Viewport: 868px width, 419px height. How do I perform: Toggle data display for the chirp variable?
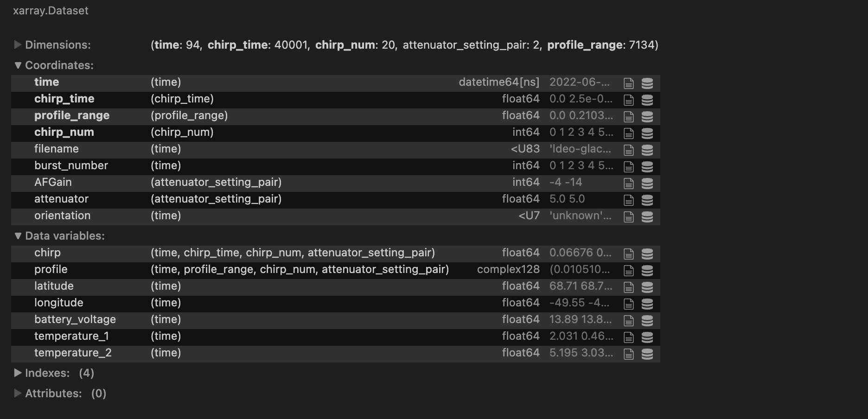pyautogui.click(x=646, y=253)
